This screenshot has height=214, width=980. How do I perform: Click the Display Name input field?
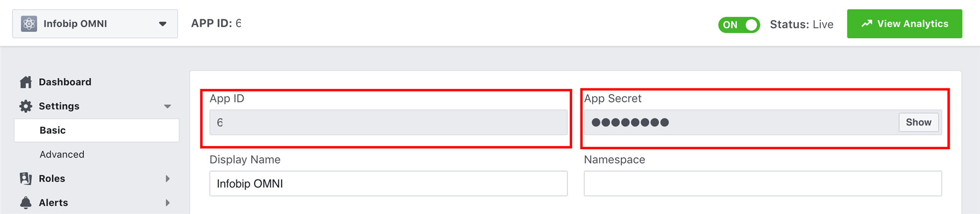pyautogui.click(x=388, y=184)
